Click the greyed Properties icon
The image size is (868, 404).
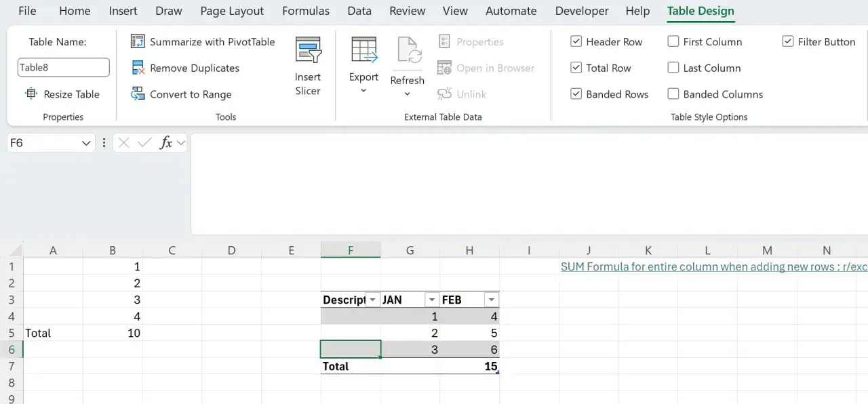pyautogui.click(x=444, y=41)
